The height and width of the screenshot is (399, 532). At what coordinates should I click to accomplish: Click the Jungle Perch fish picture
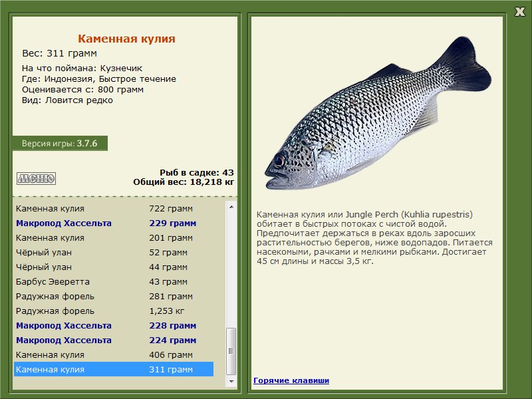click(x=377, y=114)
